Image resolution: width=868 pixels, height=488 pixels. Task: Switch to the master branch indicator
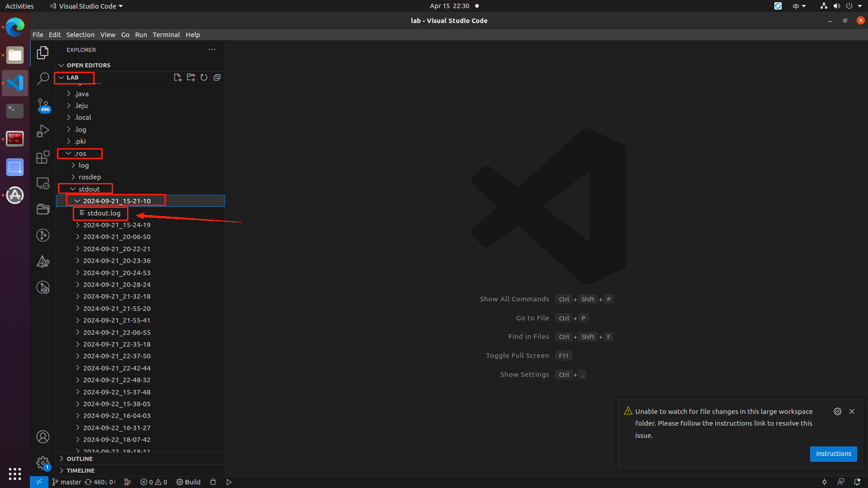coord(66,482)
